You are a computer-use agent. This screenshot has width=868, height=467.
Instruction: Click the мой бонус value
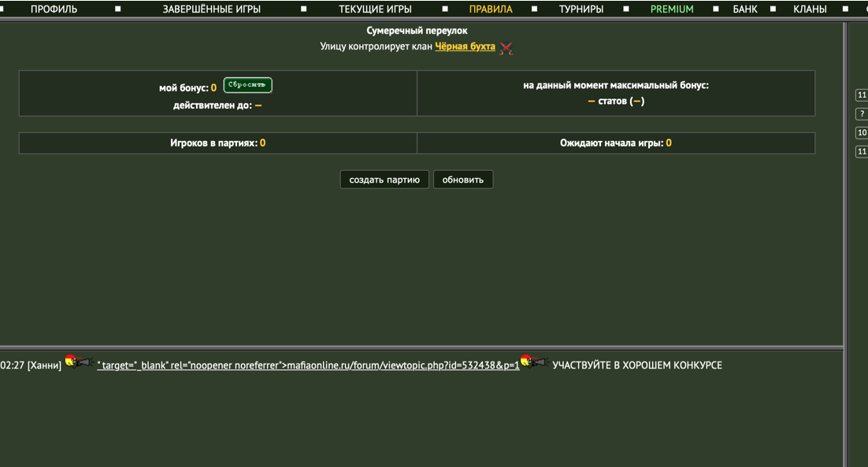[213, 87]
